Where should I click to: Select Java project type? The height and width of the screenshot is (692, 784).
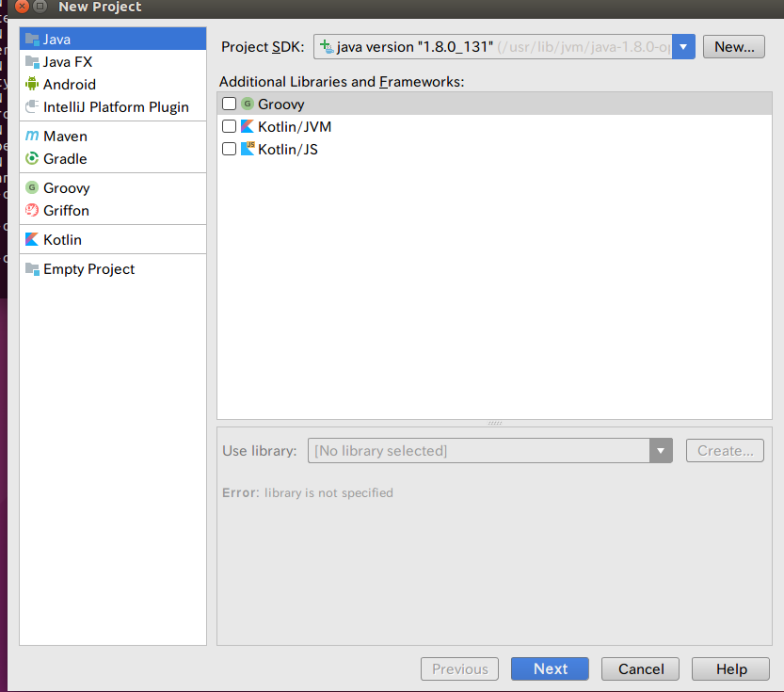[113, 39]
